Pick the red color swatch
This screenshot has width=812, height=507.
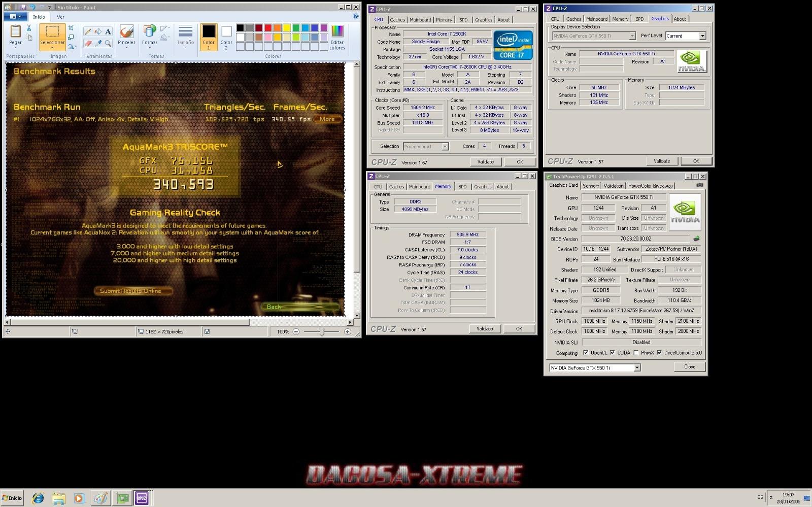[268, 28]
